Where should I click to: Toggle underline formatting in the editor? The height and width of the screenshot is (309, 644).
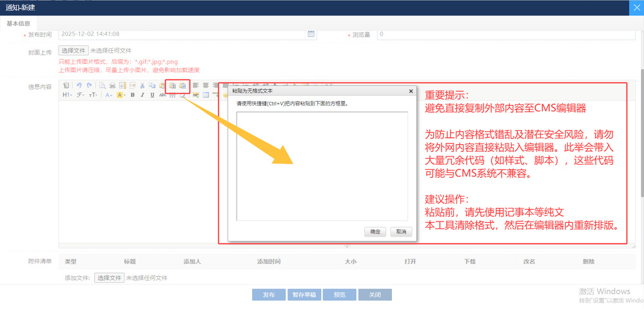pyautogui.click(x=152, y=95)
